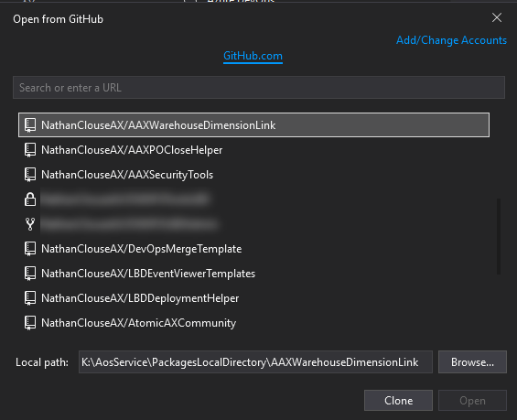Screen dimensions: 517x420
Task: Select NathanClouseAX/AAXPOCloseHelper repository
Action: (253, 150)
